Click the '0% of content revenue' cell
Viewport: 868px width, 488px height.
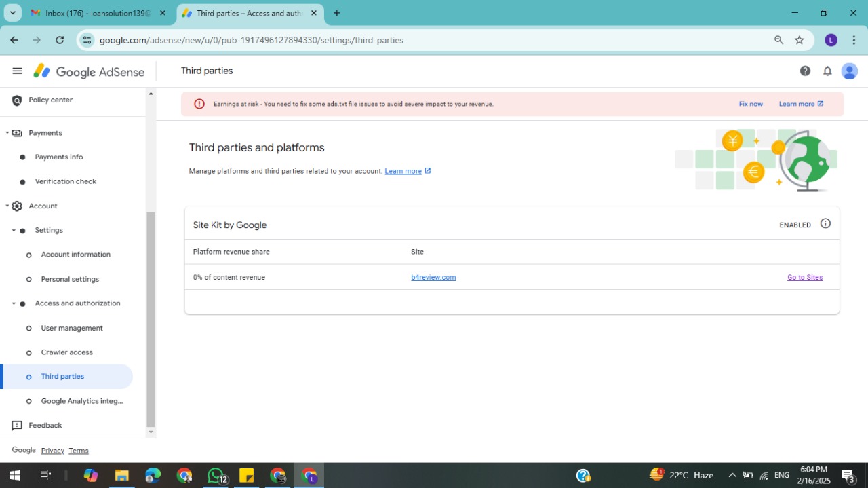click(229, 277)
